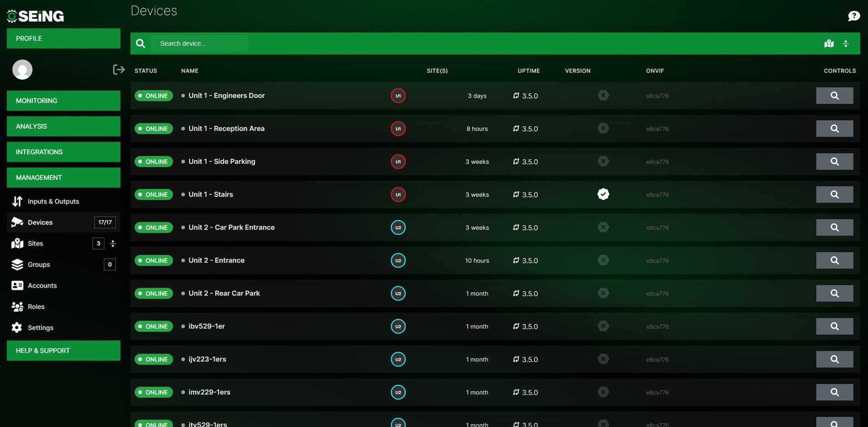Toggle ONVIF check mark for Unit 1 - Stairs
868x427 pixels.
coord(603,194)
